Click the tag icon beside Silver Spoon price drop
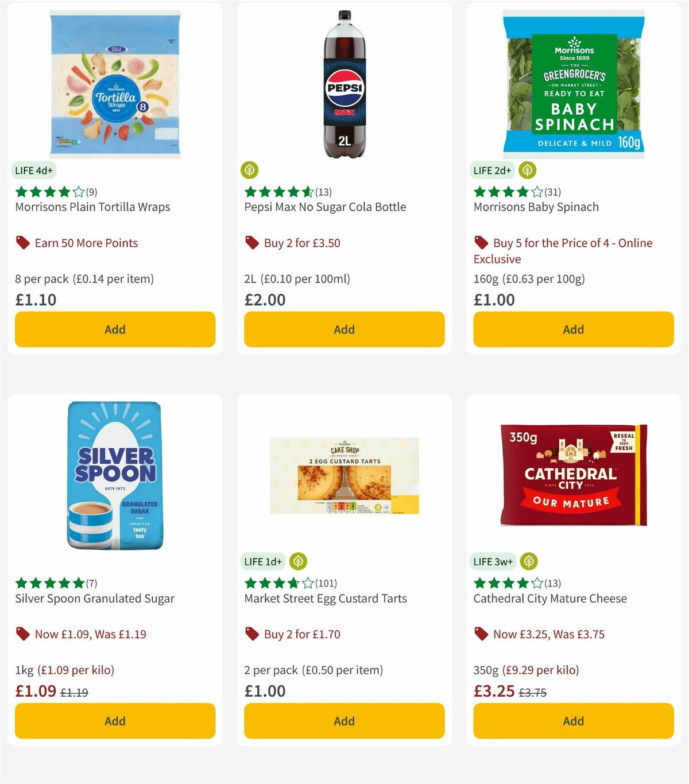This screenshot has width=689, height=784. click(22, 634)
